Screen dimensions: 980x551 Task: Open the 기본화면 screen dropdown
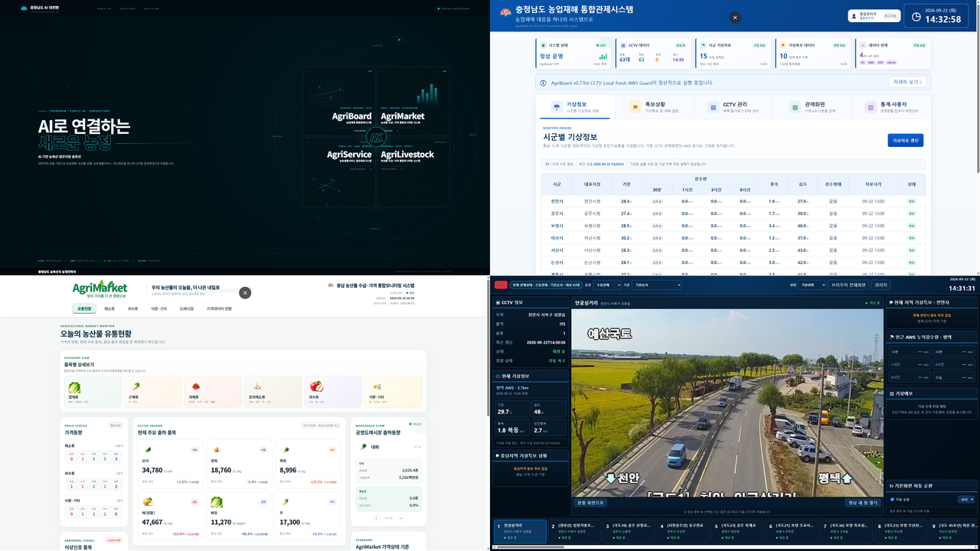pos(812,285)
